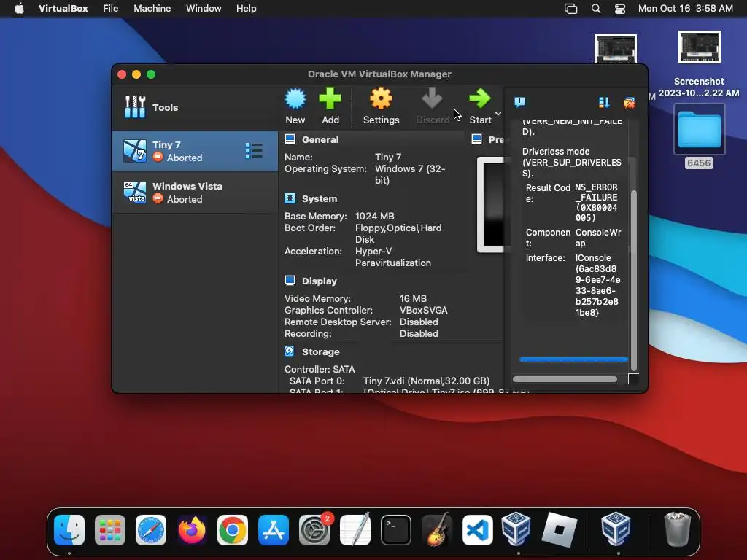Click the Storage section header
The image size is (747, 560).
click(x=321, y=352)
